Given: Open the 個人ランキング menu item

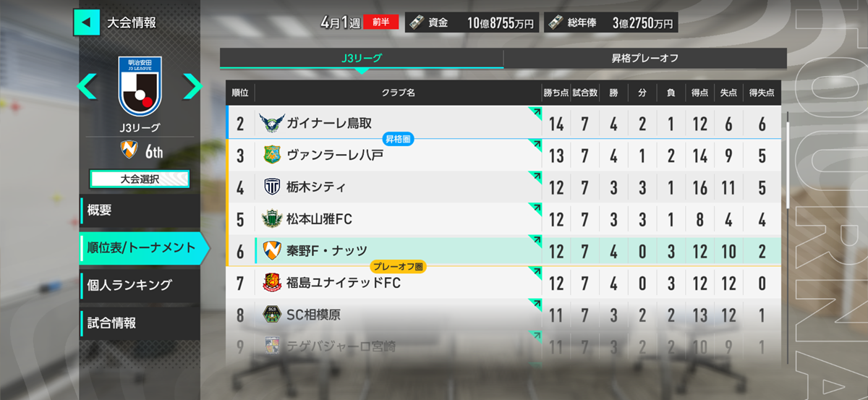Looking at the screenshot, I should tap(139, 285).
